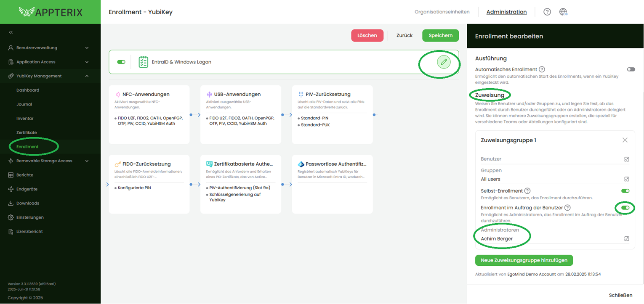Screen dimensions: 644x304
Task: Open user picker icon in Benutzer field
Action: tap(626, 159)
